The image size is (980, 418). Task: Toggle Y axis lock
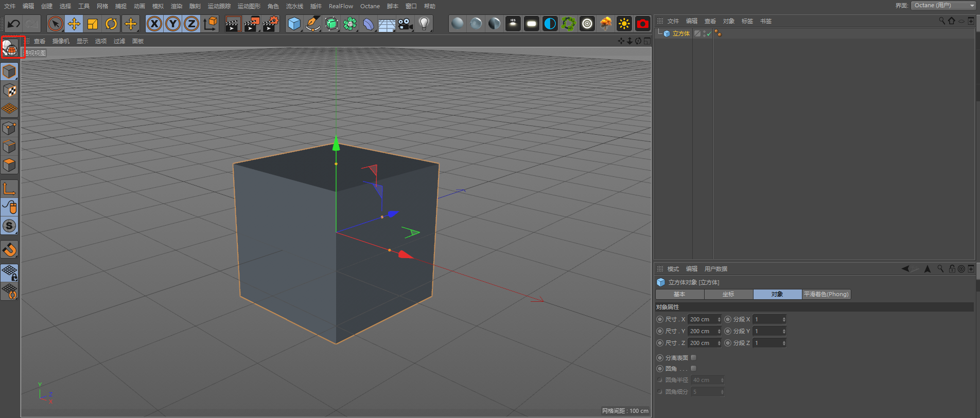pos(173,24)
